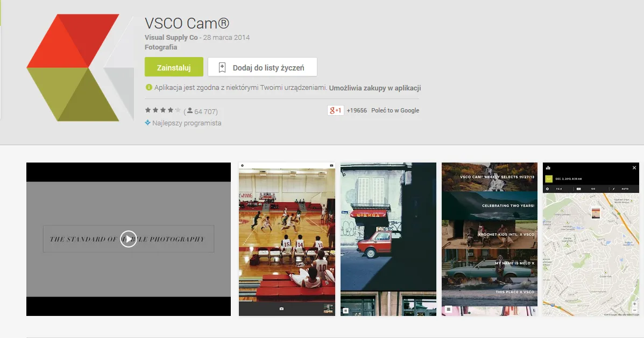644x338 pixels.
Task: Click the top developer diamond badge icon
Action: pos(147,122)
